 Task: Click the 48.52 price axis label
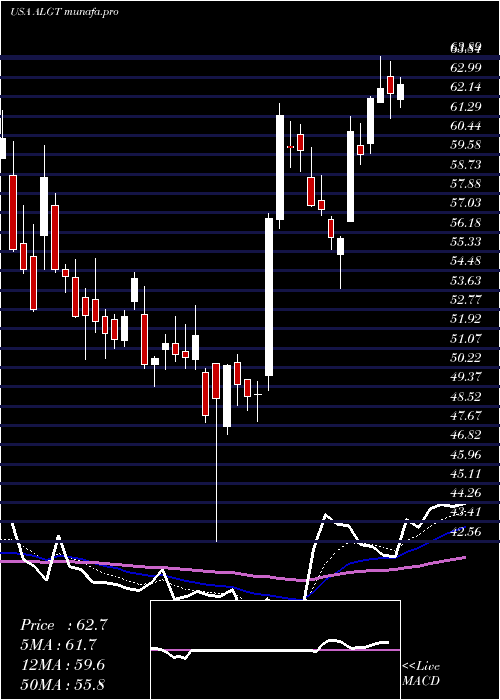click(x=466, y=397)
